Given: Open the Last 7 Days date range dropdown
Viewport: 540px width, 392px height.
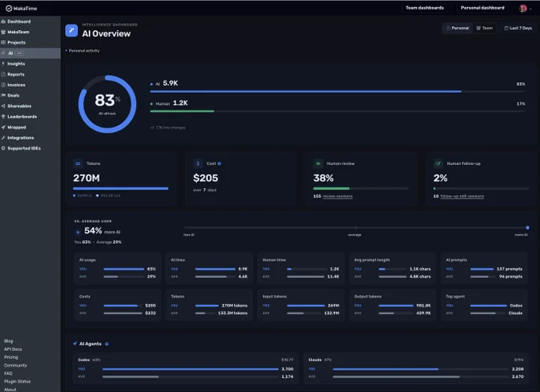Looking at the screenshot, I should 518,29.
